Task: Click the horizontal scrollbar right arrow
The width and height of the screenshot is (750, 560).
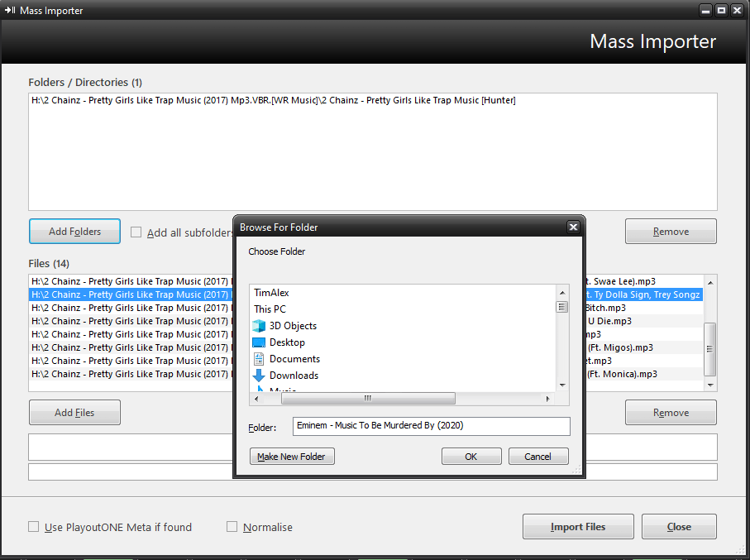Action: click(548, 398)
